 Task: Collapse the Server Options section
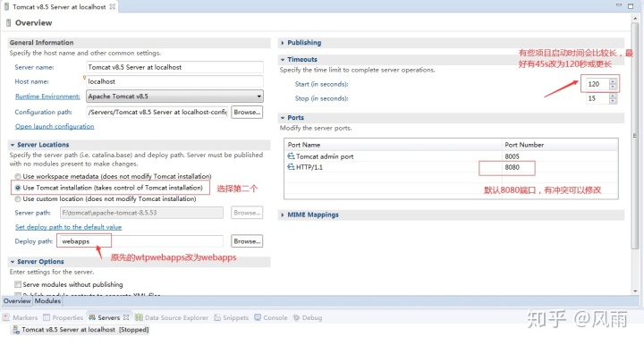(13, 262)
